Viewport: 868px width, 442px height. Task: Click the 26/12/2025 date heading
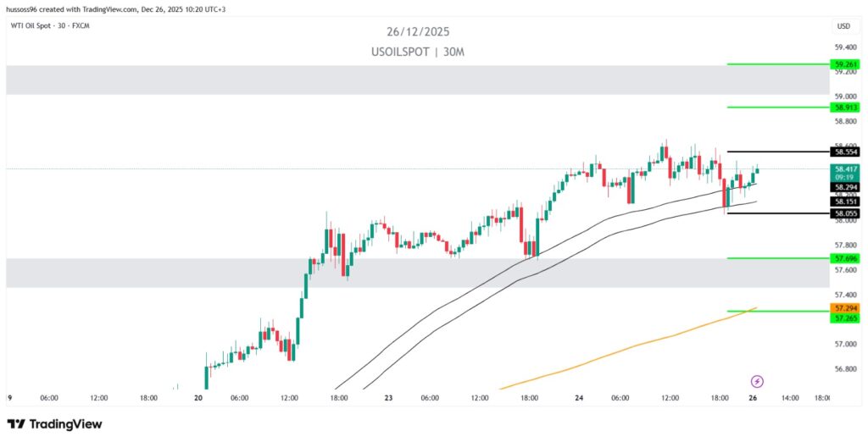pos(418,32)
